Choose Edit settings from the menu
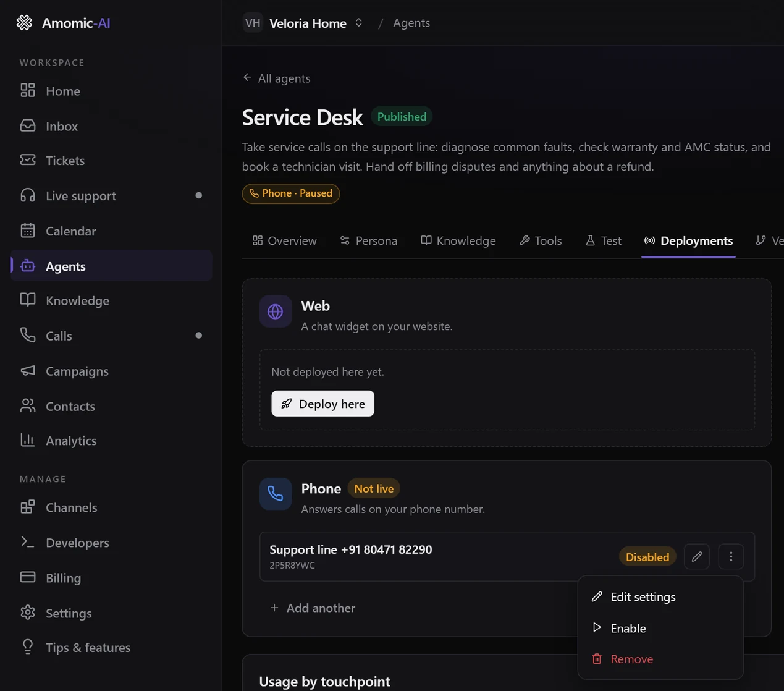784x691 pixels. click(660, 597)
